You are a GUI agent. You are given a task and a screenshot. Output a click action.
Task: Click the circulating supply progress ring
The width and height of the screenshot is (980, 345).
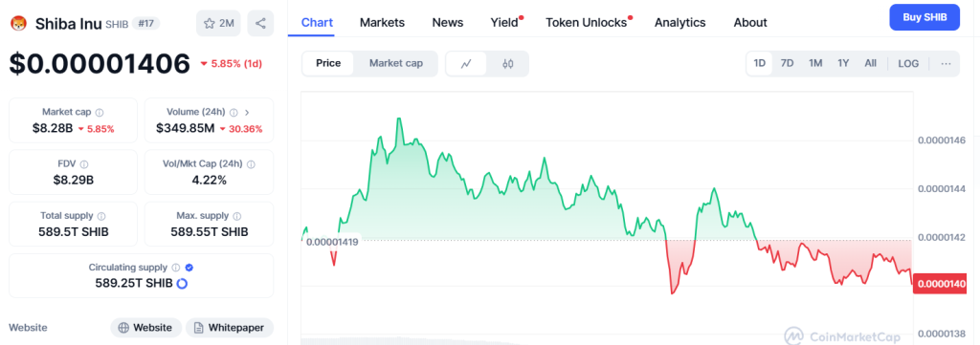183,283
